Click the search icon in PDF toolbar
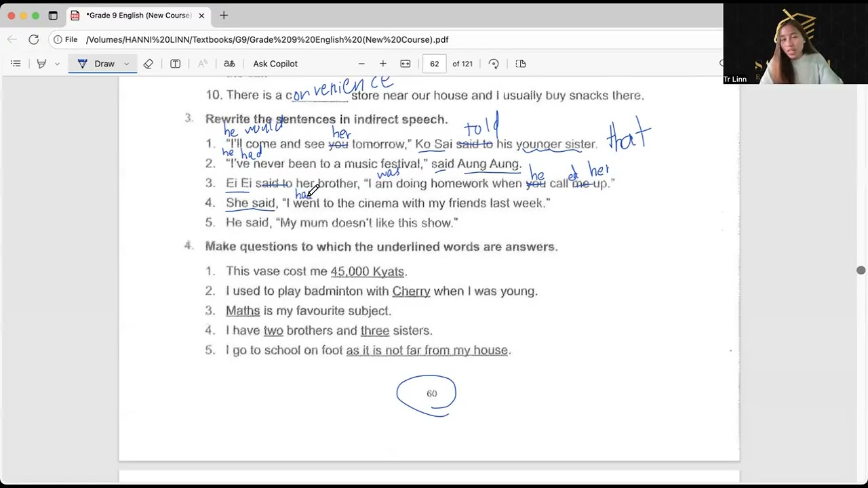868x488 pixels. click(721, 64)
